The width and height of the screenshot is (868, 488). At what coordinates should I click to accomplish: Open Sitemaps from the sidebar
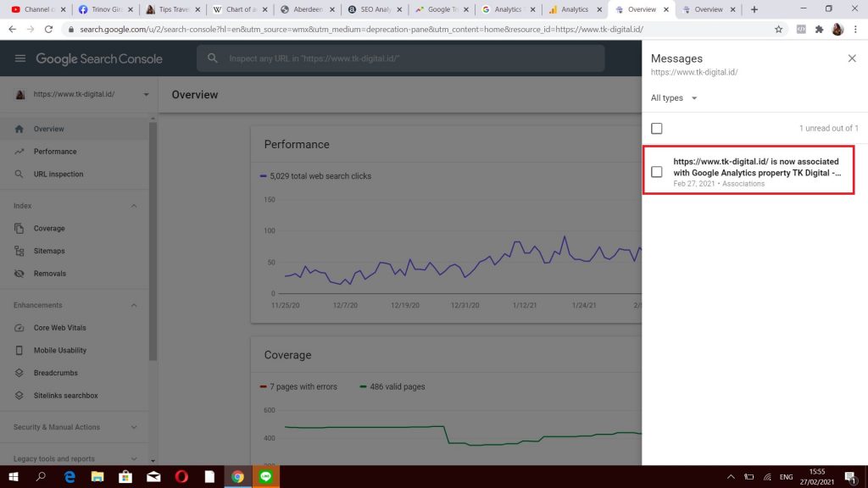[x=49, y=251]
